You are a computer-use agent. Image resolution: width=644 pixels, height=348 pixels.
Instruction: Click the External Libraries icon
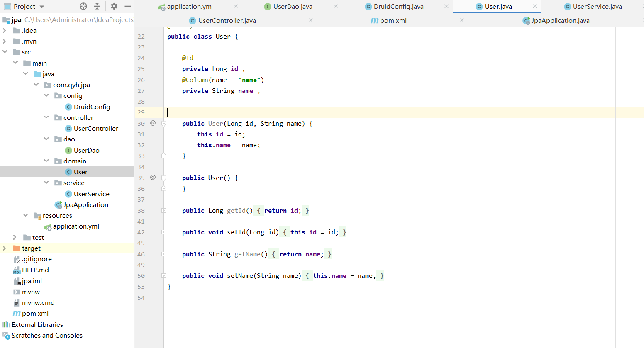[x=6, y=325]
